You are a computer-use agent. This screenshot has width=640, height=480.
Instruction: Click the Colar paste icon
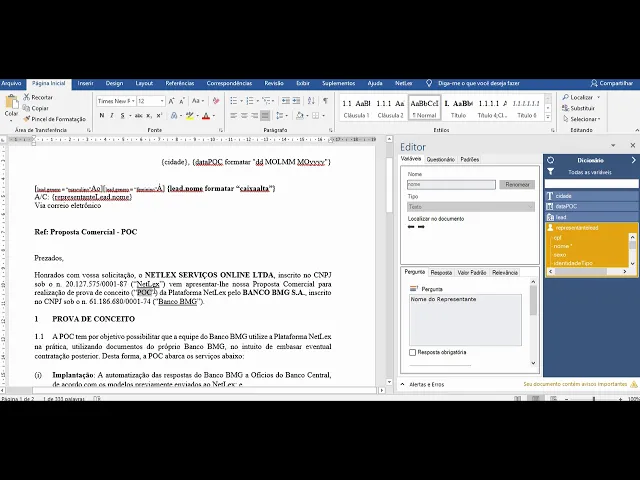pyautogui.click(x=11, y=102)
